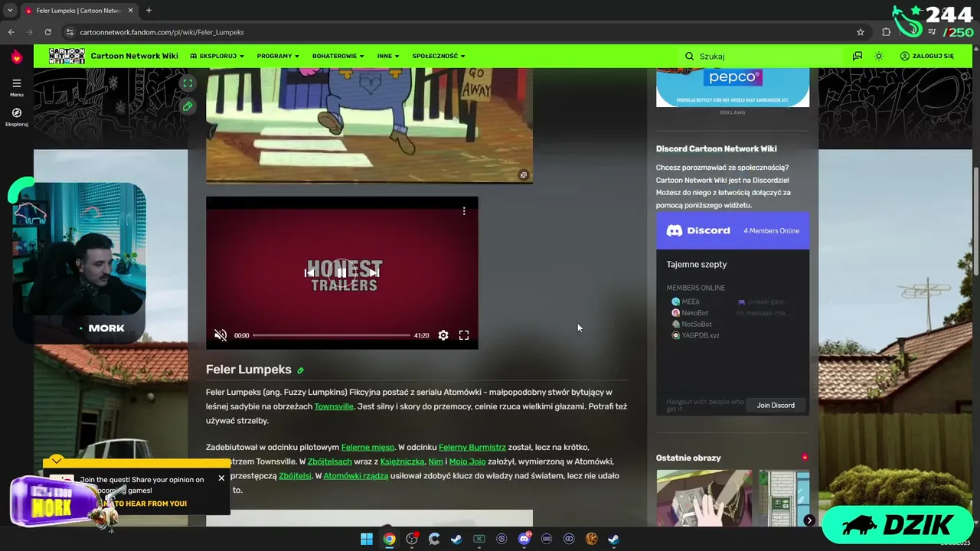Viewport: 980px width, 551px height.
Task: Unmute the video player
Action: pos(220,335)
